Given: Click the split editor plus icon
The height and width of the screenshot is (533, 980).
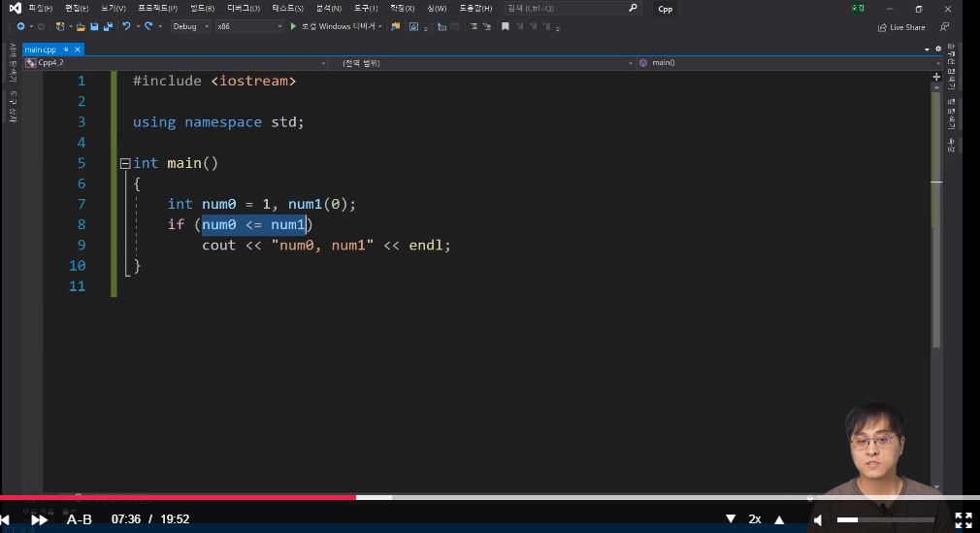Looking at the screenshot, I should click(936, 77).
